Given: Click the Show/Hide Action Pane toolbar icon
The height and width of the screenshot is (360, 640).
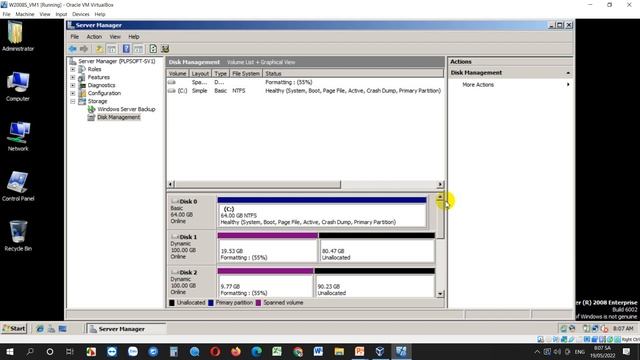Looking at the screenshot, I should [138, 49].
